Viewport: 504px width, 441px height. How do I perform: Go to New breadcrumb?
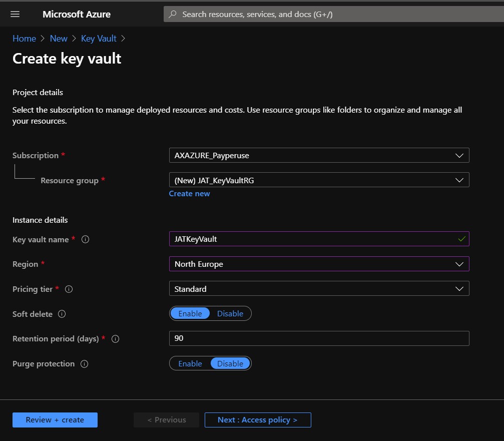point(59,39)
